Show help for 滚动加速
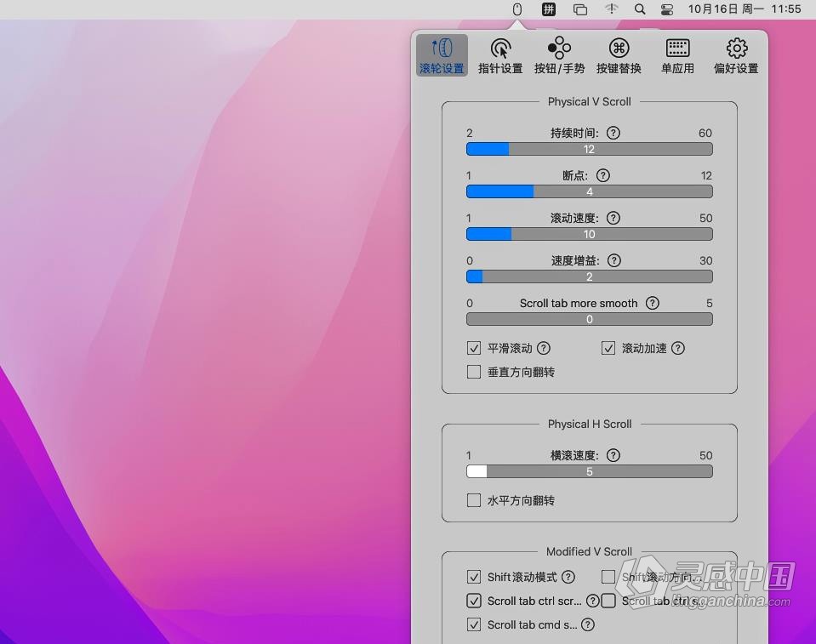The width and height of the screenshot is (816, 644). [677, 348]
